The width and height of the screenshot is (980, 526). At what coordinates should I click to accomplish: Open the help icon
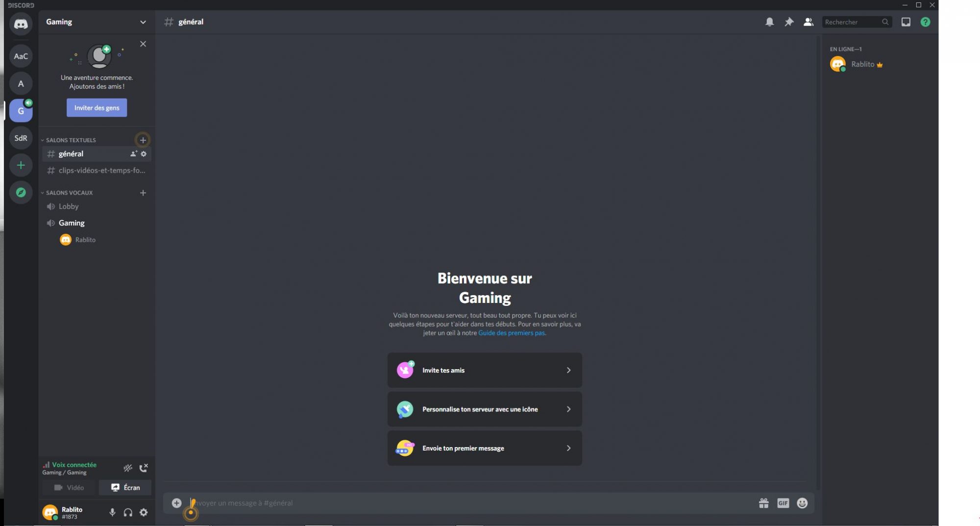point(925,22)
